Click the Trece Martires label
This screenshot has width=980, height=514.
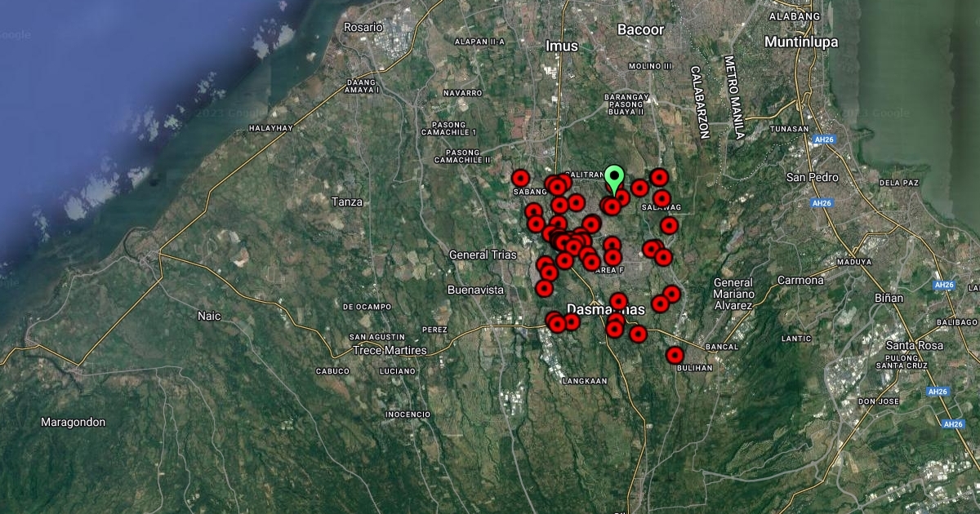coord(390,350)
